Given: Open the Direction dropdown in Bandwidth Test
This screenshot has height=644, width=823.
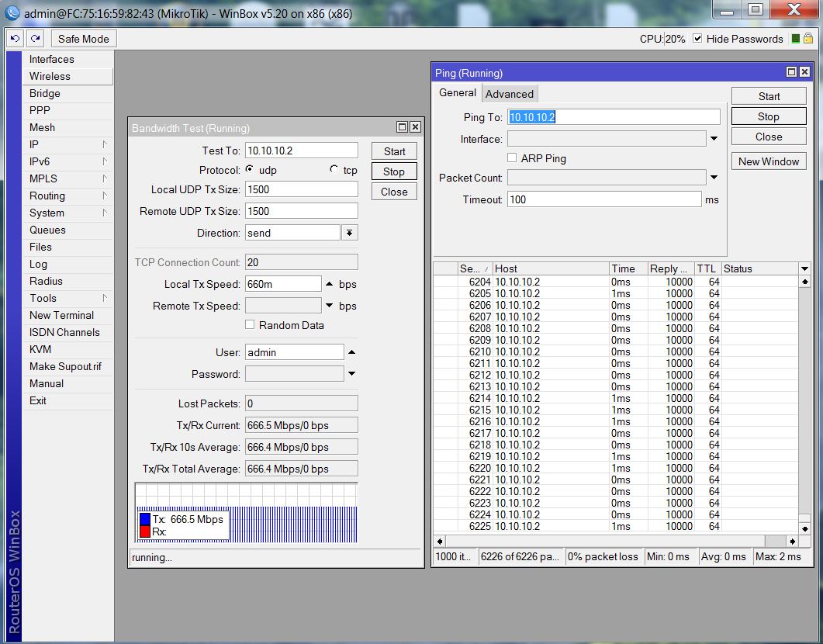Looking at the screenshot, I should pyautogui.click(x=350, y=233).
